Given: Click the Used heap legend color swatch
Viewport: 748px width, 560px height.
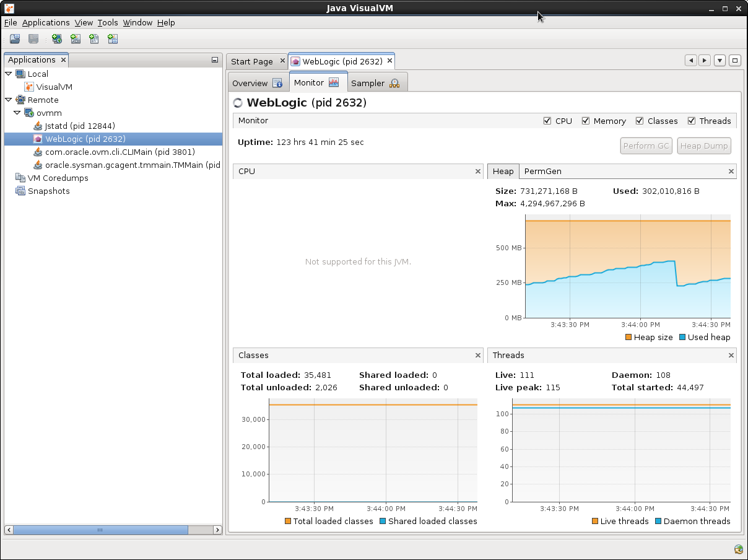Looking at the screenshot, I should tap(682, 338).
